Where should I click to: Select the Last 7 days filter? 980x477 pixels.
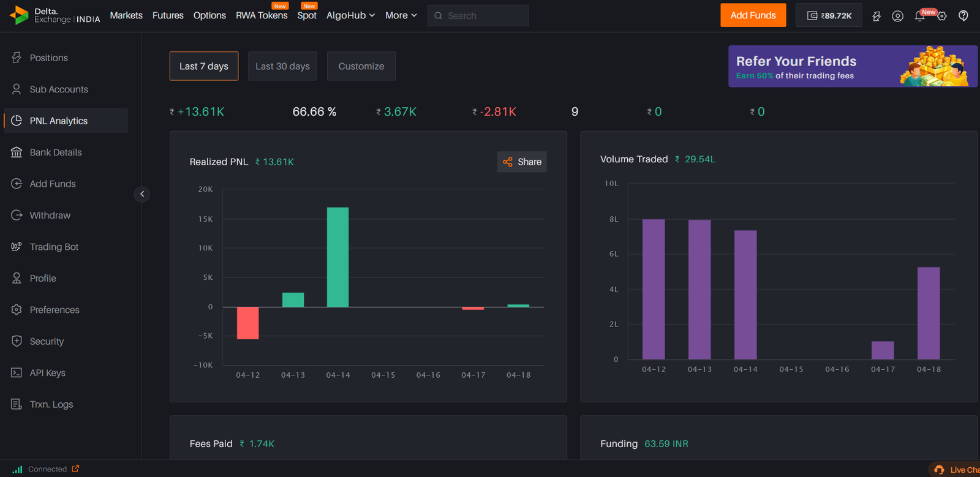204,66
